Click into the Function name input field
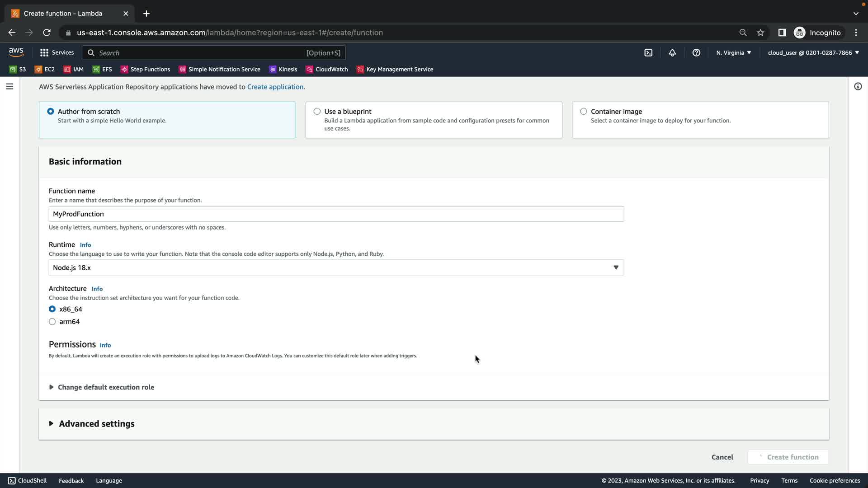 [336, 214]
